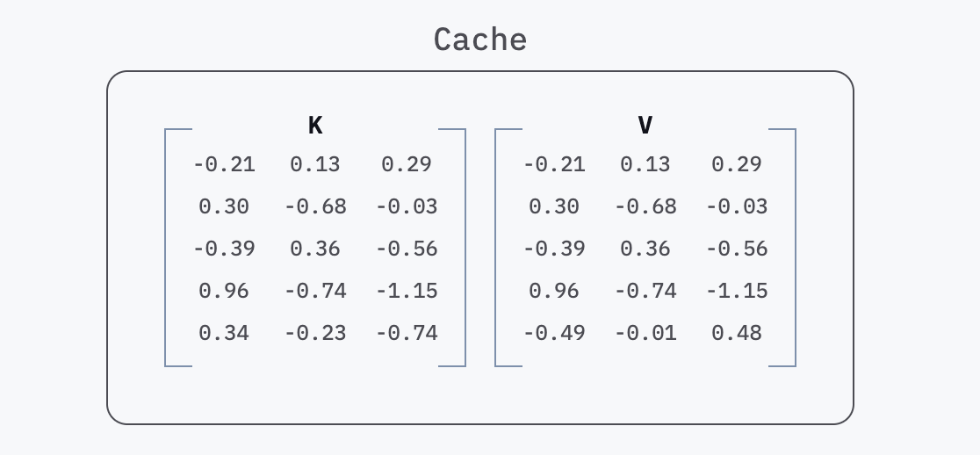Select -0.68 in the K matrix
Viewport: 980px width, 455px height.
[x=315, y=206]
